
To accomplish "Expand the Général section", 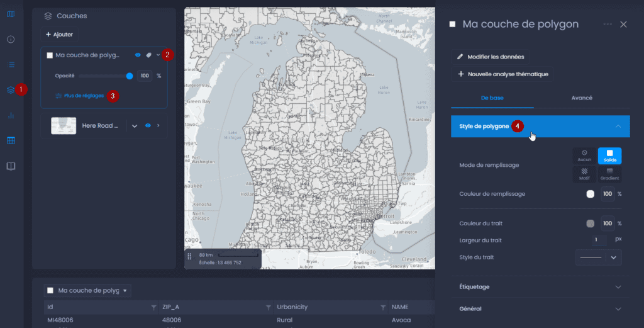I will (x=618, y=308).
